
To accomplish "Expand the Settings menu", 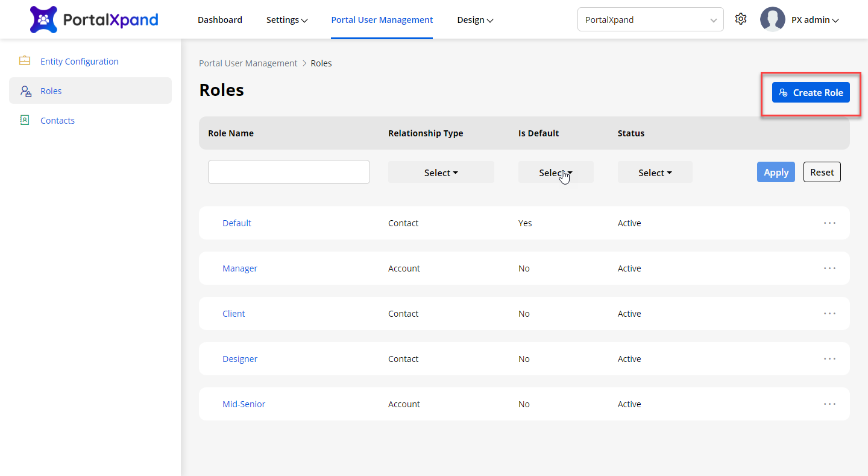I will [287, 20].
